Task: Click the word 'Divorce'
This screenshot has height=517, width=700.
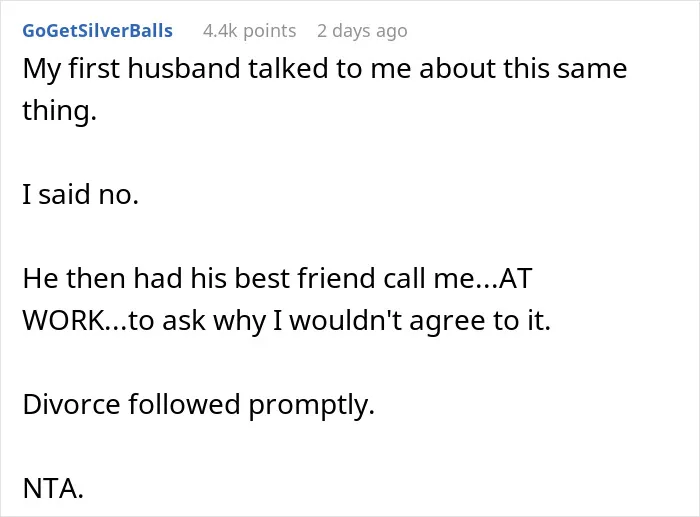Action: [71, 404]
